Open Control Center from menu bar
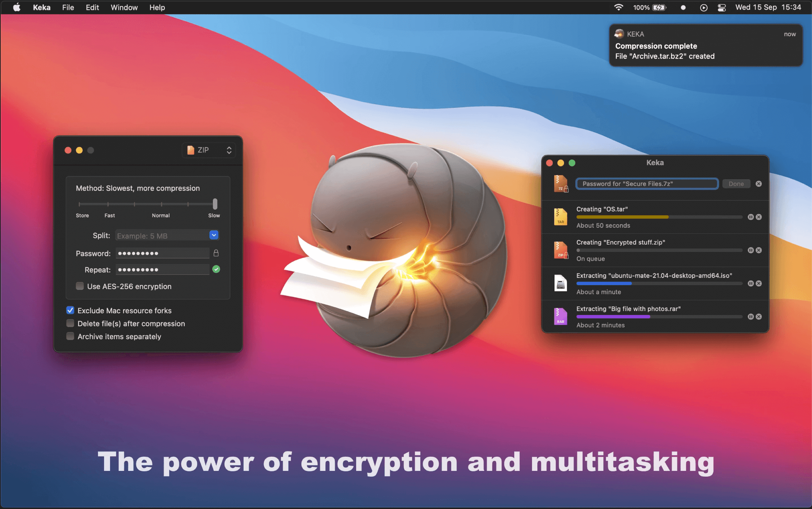The height and width of the screenshot is (509, 812). (x=722, y=7)
